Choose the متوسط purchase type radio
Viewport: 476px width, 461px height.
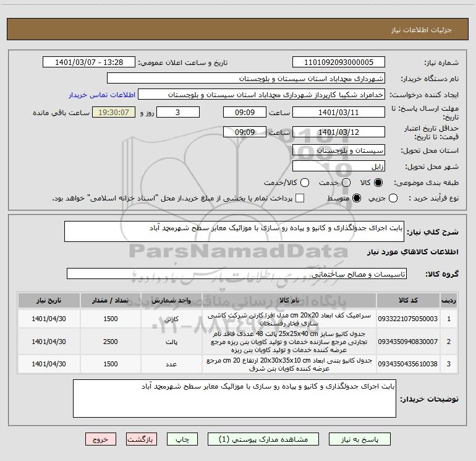click(357, 198)
